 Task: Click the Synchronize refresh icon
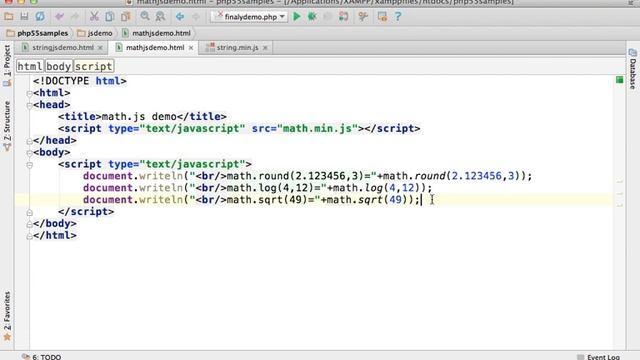(x=40, y=17)
